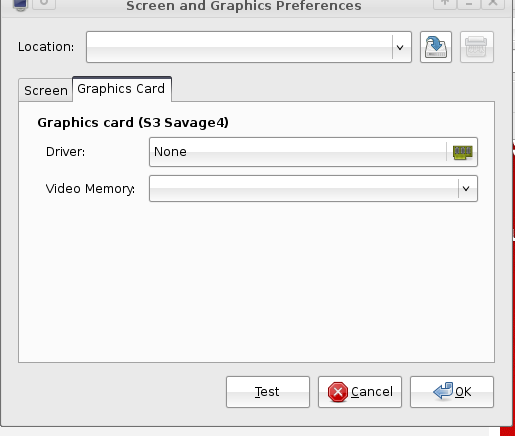Click the Test button
Screen dimensions: 515x436
pos(268,392)
